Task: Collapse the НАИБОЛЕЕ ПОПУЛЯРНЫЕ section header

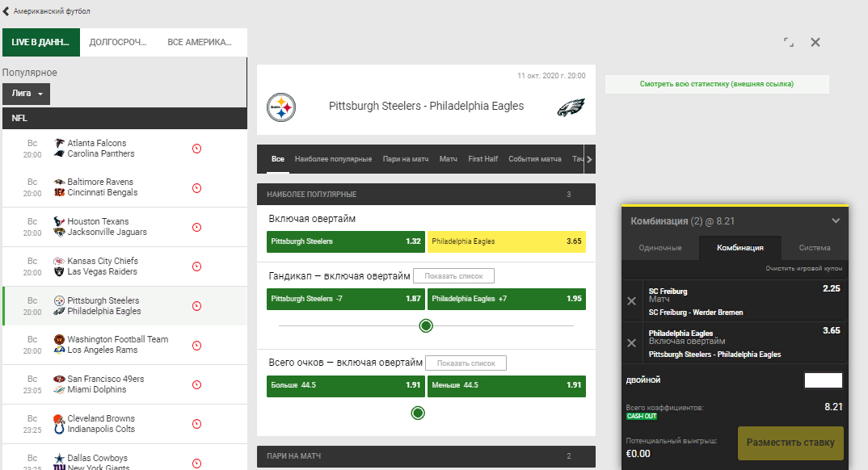Action: tap(426, 194)
